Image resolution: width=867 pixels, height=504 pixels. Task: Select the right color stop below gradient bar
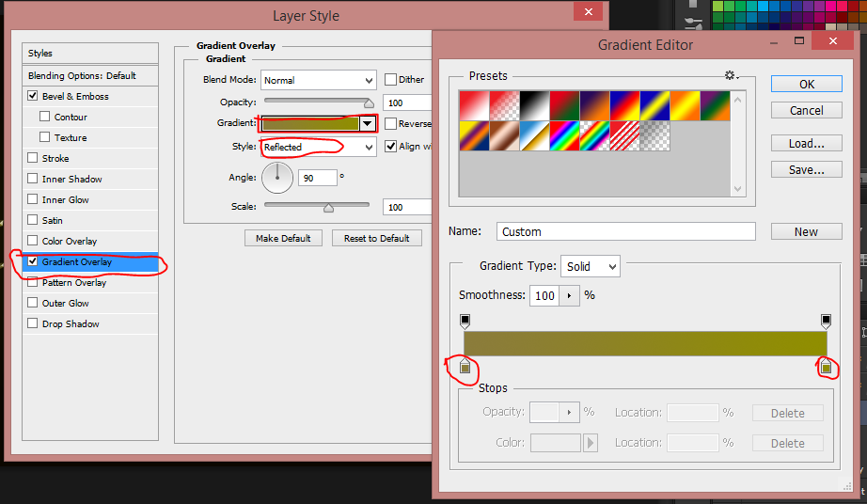click(826, 366)
